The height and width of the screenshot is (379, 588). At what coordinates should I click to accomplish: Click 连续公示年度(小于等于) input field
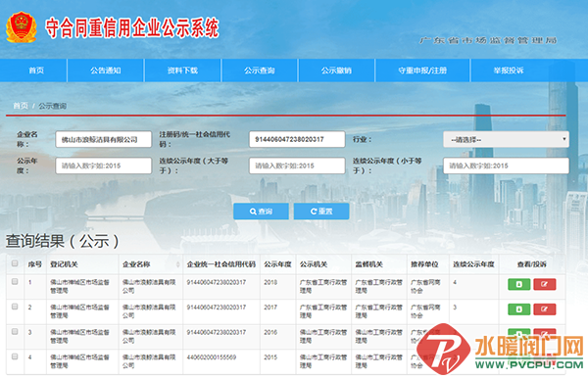[x=506, y=166]
